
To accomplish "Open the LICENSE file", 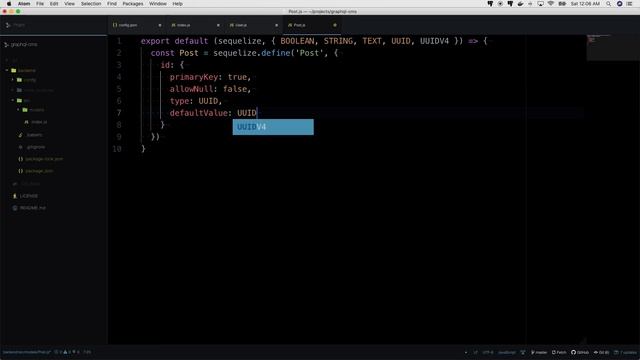I will [x=25, y=196].
